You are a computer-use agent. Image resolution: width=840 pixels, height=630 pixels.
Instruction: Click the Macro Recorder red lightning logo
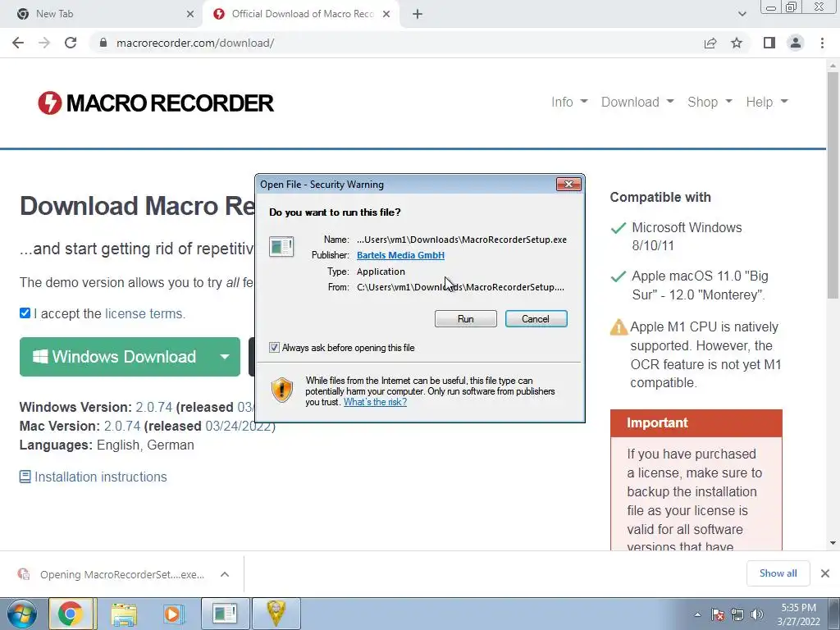pos(50,103)
